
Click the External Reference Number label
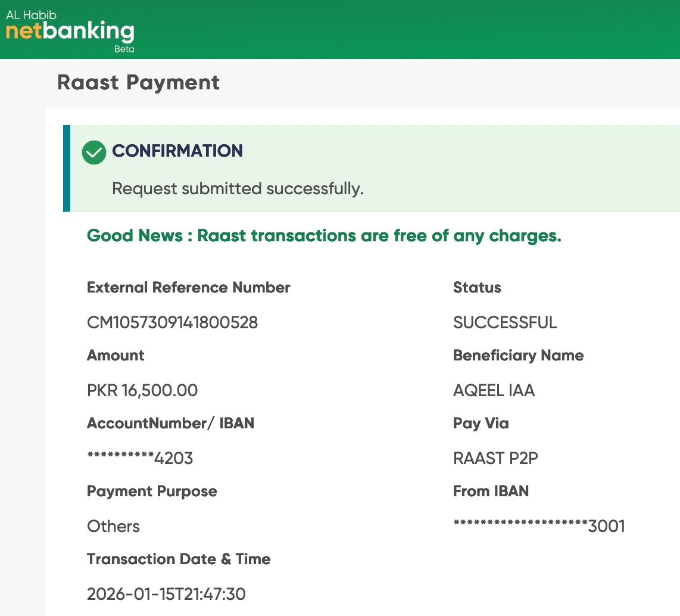tap(188, 288)
